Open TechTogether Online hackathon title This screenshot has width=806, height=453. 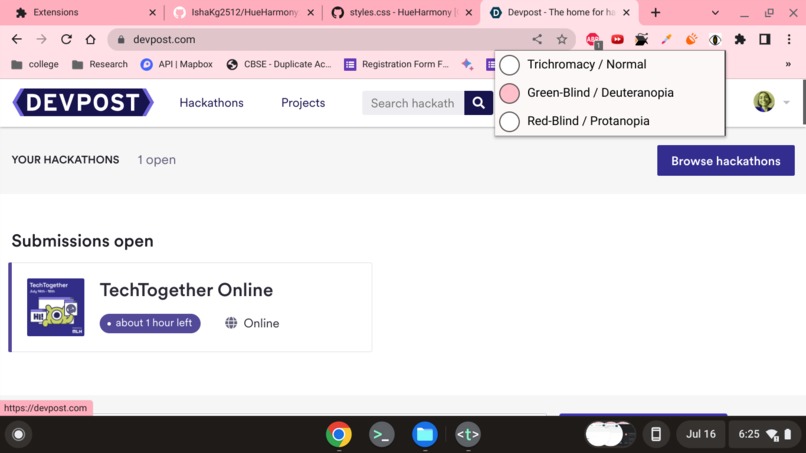[x=186, y=290]
